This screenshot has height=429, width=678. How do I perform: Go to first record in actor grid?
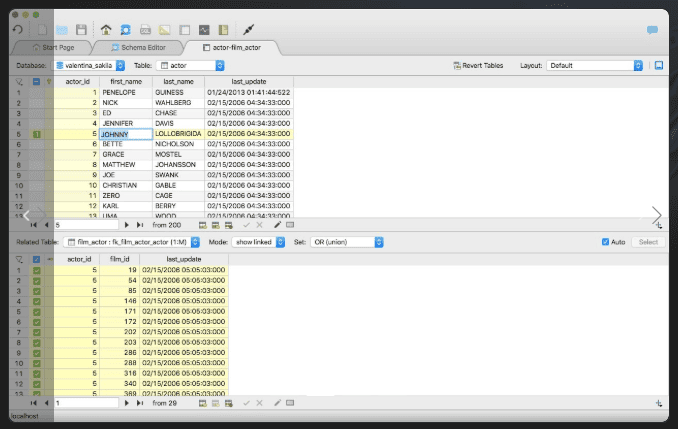click(x=33, y=225)
